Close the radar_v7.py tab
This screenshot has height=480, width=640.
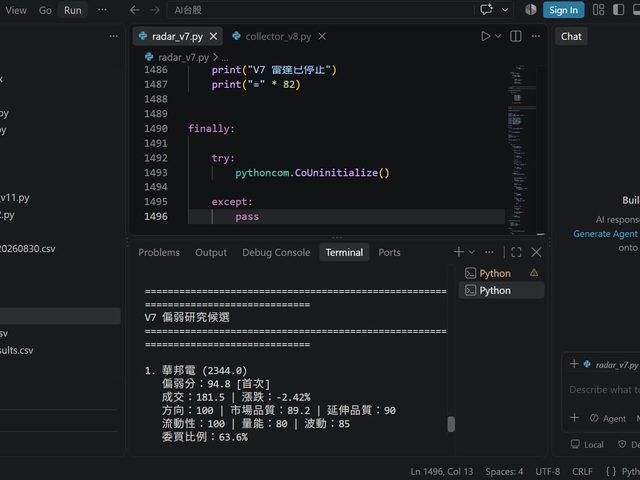213,36
